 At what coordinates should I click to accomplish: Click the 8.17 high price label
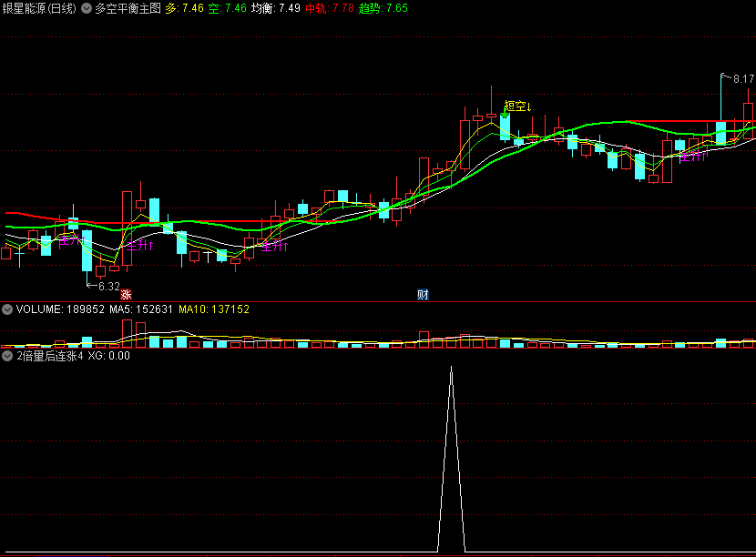743,79
